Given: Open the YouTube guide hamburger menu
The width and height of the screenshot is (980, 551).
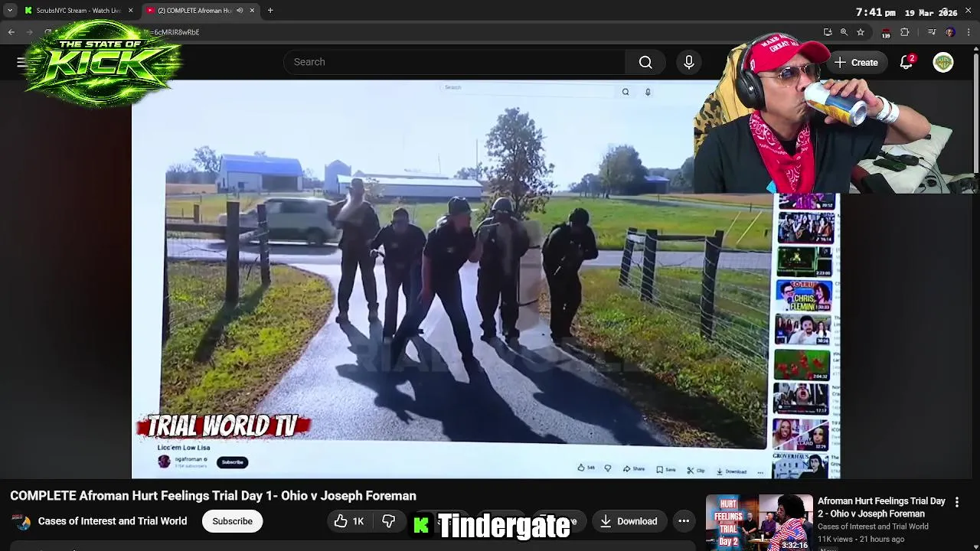Looking at the screenshot, I should click(21, 62).
